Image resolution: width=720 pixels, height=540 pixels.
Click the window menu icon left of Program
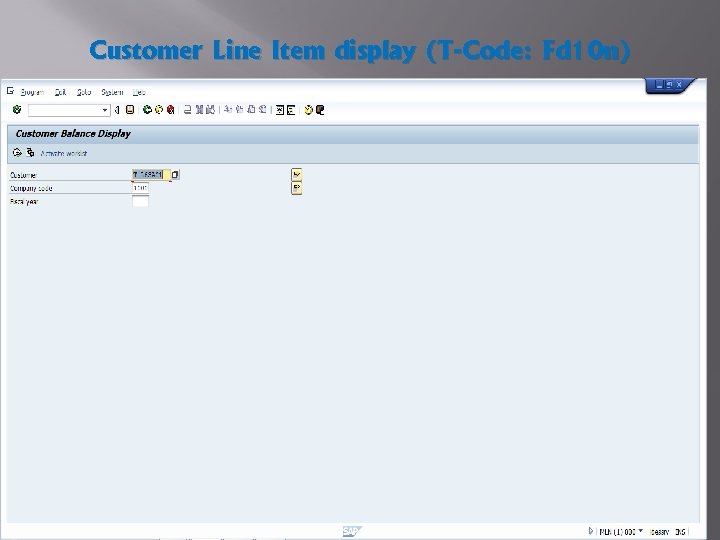(10, 91)
